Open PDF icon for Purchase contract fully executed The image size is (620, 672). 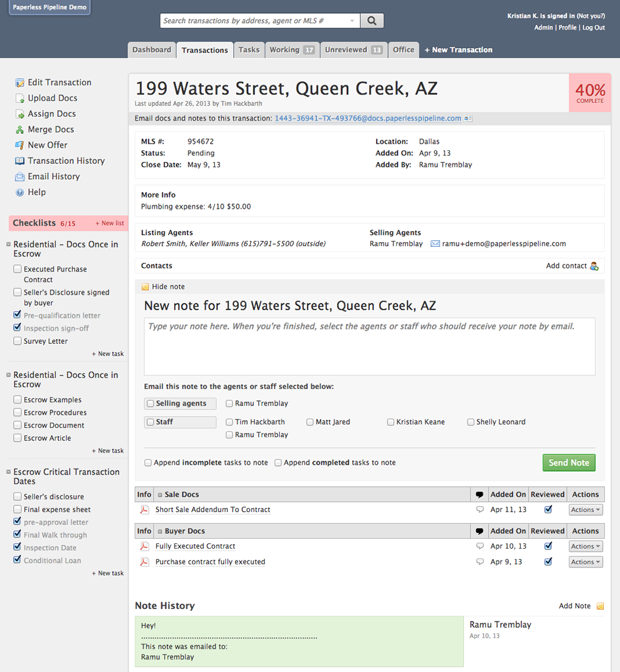pyautogui.click(x=144, y=562)
